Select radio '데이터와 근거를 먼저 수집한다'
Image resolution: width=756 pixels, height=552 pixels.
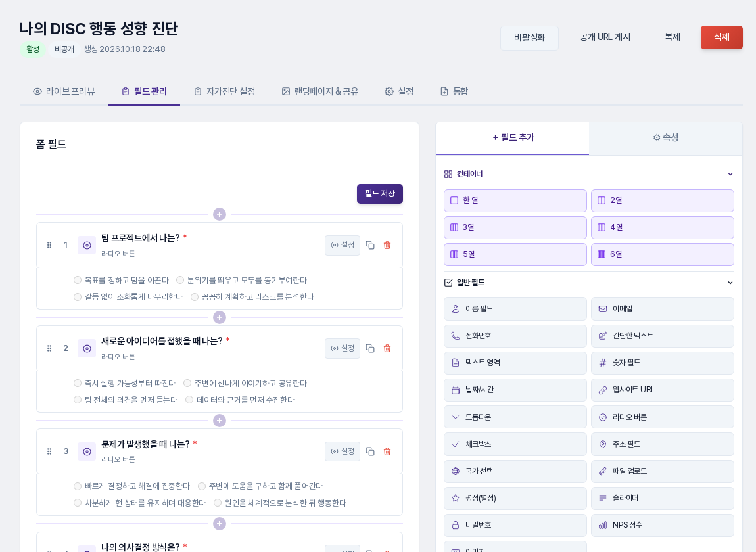[x=189, y=400]
